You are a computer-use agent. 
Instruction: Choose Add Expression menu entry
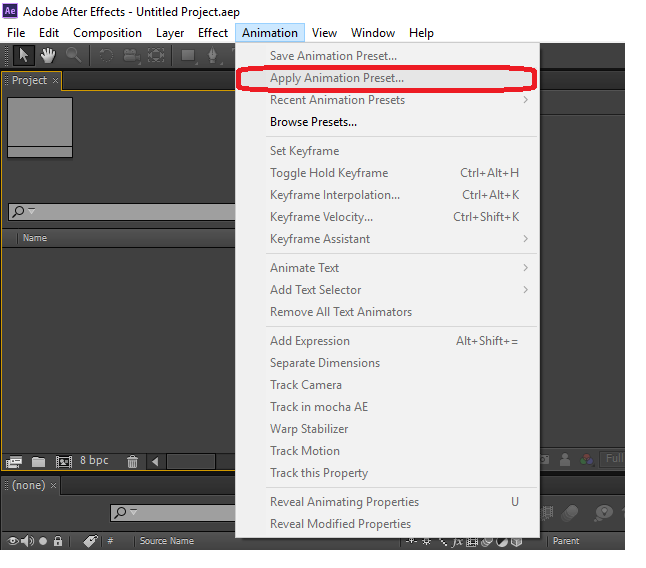tap(389, 341)
